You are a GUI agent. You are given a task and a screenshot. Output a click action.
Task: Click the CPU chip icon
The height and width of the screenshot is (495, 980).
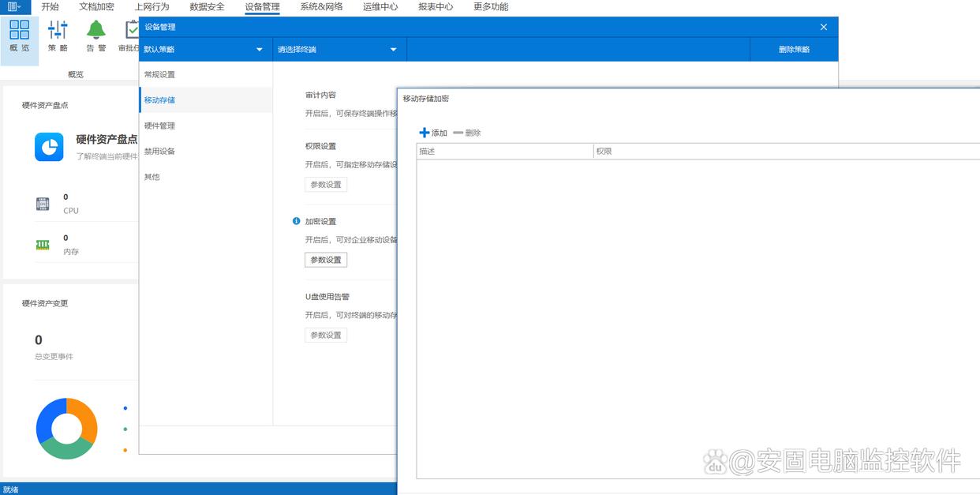pyautogui.click(x=43, y=204)
